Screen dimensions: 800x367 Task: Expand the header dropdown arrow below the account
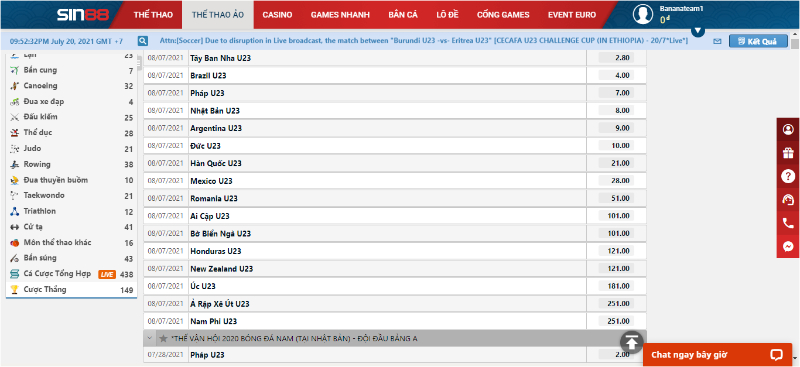click(698, 31)
